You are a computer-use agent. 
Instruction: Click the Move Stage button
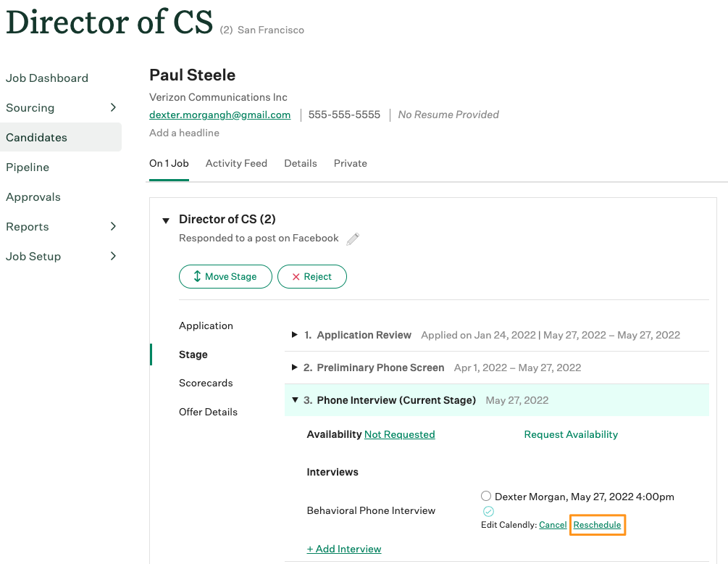pos(225,276)
